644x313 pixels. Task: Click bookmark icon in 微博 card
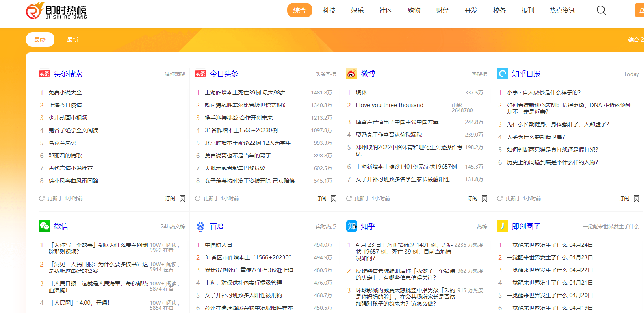(x=484, y=198)
